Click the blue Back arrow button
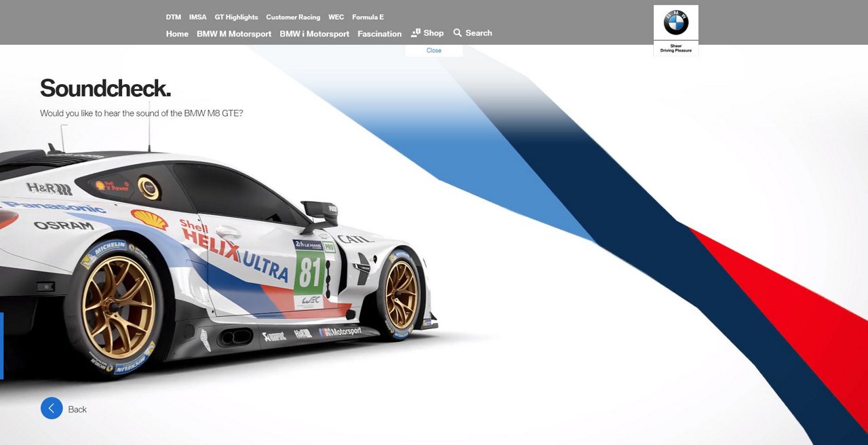Image resolution: width=868 pixels, height=445 pixels. click(x=52, y=408)
